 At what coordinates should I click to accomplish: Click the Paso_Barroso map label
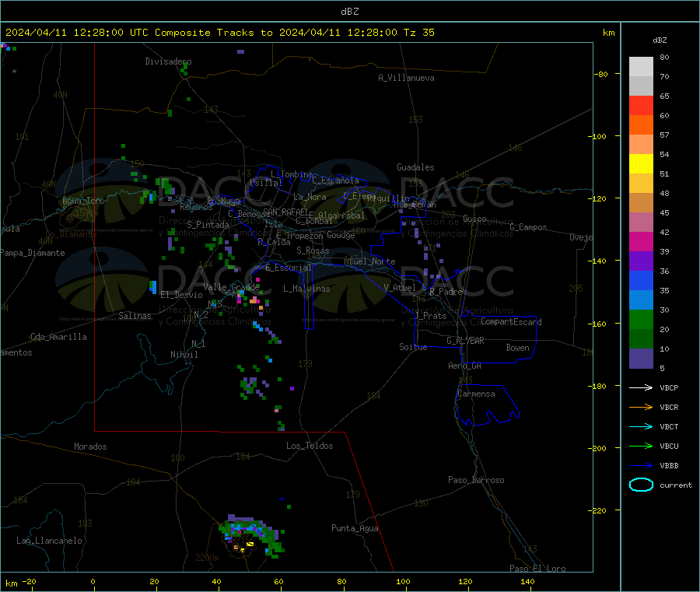(x=476, y=480)
